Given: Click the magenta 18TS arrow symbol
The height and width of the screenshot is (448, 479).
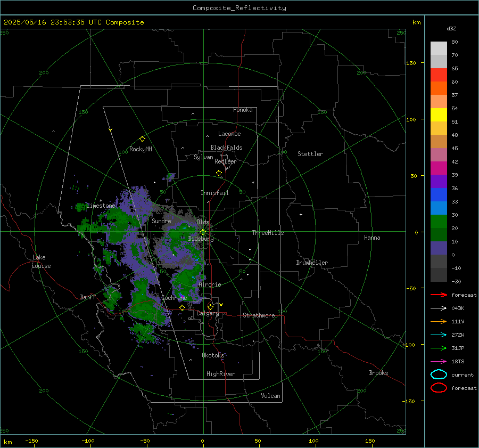Looking at the screenshot, I should click(439, 362).
